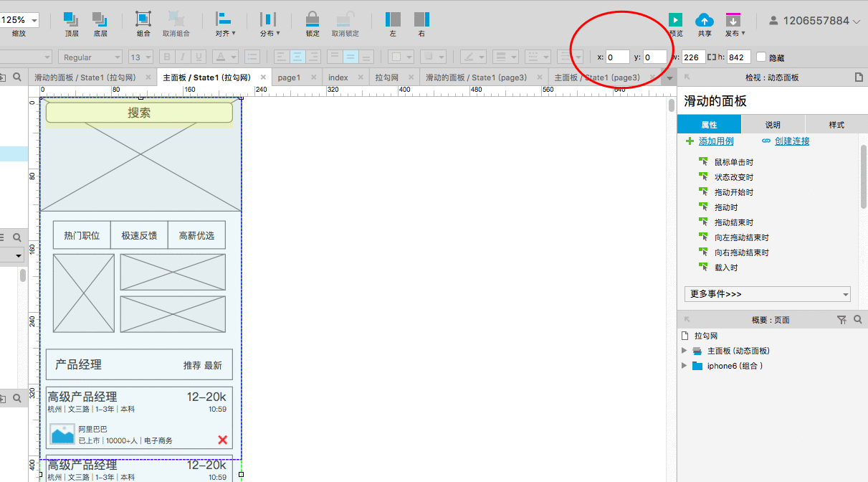Image resolution: width=868 pixels, height=482 pixels.
Task: Align text left
Action: click(282, 57)
